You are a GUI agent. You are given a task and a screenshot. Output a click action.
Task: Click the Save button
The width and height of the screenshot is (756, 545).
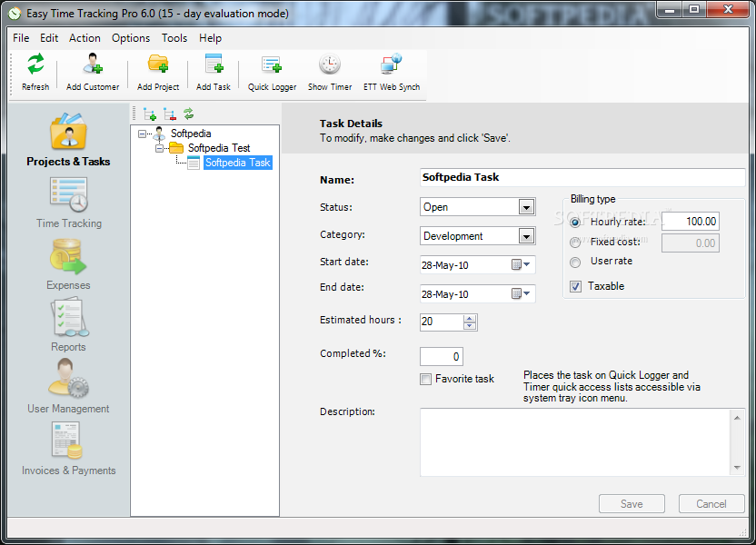[x=632, y=504]
